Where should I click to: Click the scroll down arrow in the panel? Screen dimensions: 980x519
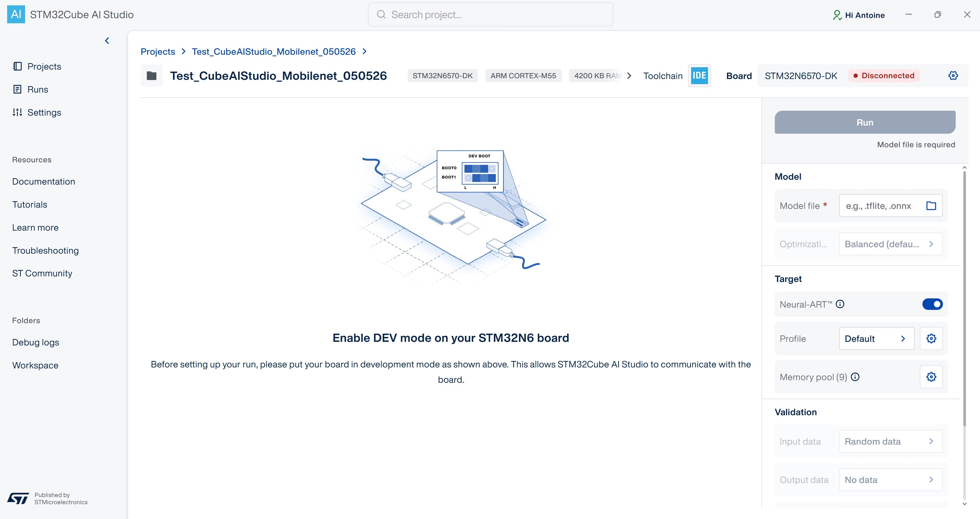tap(964, 504)
